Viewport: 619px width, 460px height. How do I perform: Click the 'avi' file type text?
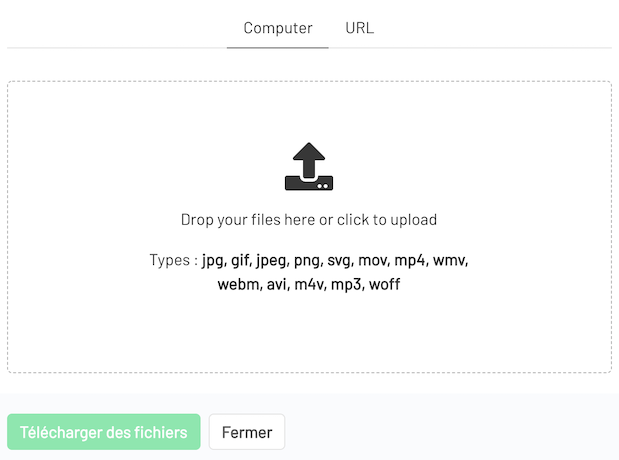(x=276, y=284)
